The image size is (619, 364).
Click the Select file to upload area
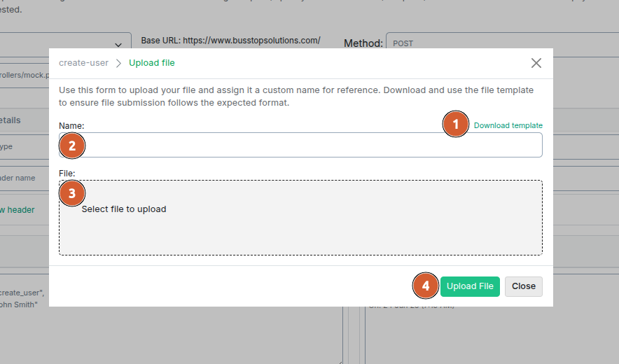point(300,218)
